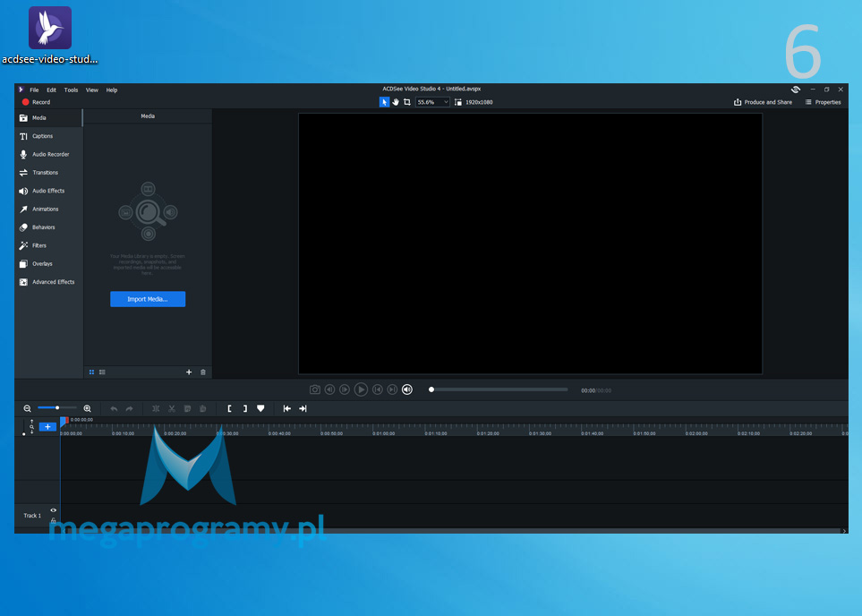Open the Audio Effects panel
This screenshot has width=862, height=616.
pyautogui.click(x=48, y=191)
